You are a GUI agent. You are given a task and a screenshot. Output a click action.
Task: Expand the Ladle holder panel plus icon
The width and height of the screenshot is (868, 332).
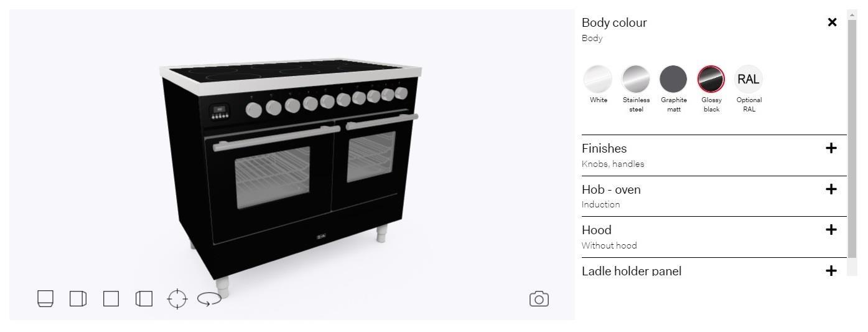click(x=831, y=271)
